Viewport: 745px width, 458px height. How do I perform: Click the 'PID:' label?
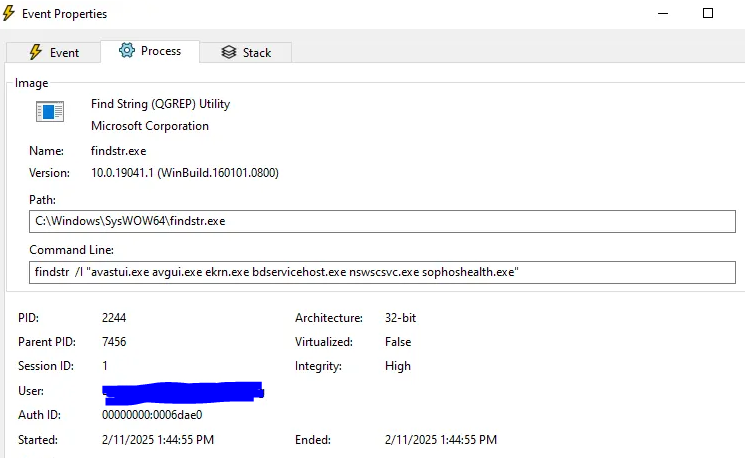[x=29, y=318]
